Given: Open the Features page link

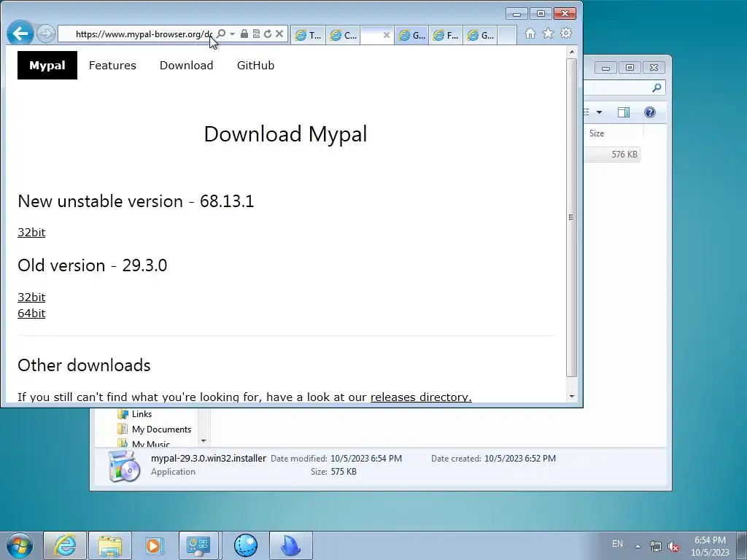Looking at the screenshot, I should [112, 65].
